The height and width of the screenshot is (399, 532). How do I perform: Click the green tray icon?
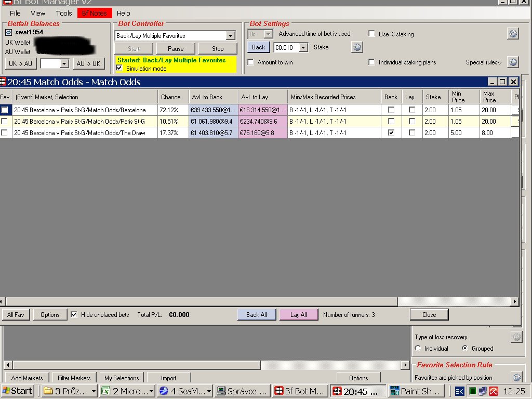pos(472,391)
